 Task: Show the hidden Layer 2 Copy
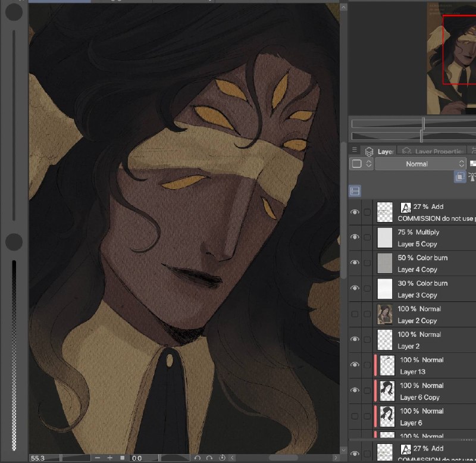pos(354,314)
